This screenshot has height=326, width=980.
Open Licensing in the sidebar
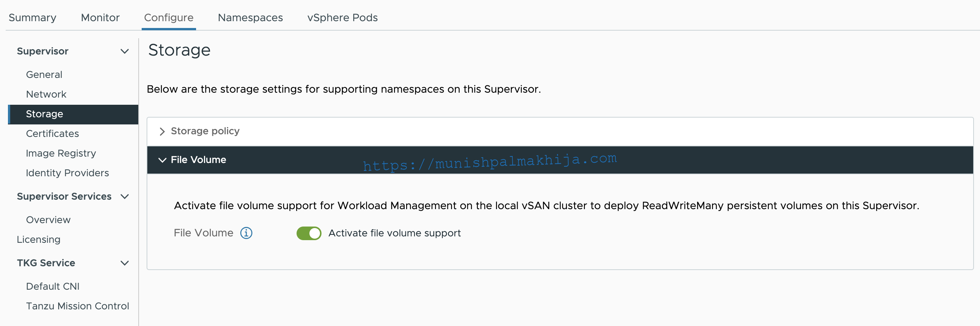39,239
